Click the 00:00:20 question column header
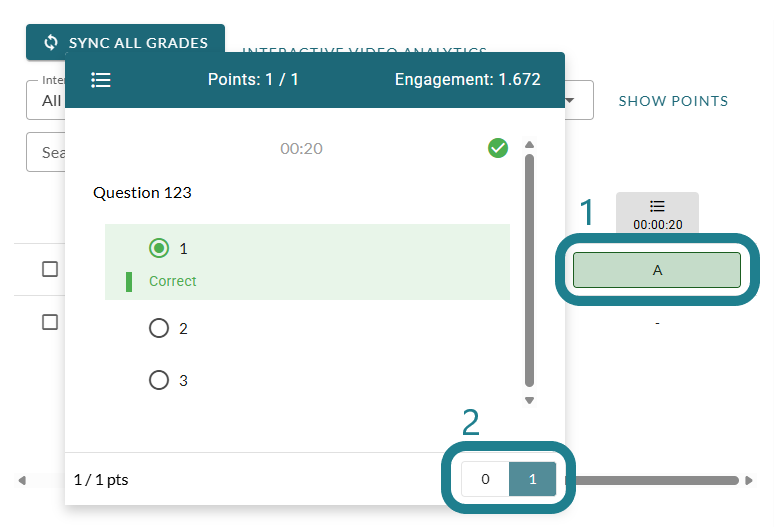 [658, 215]
